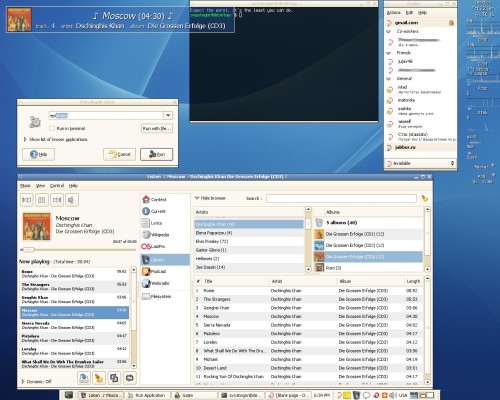Skip to next track in Listen

tap(57, 200)
